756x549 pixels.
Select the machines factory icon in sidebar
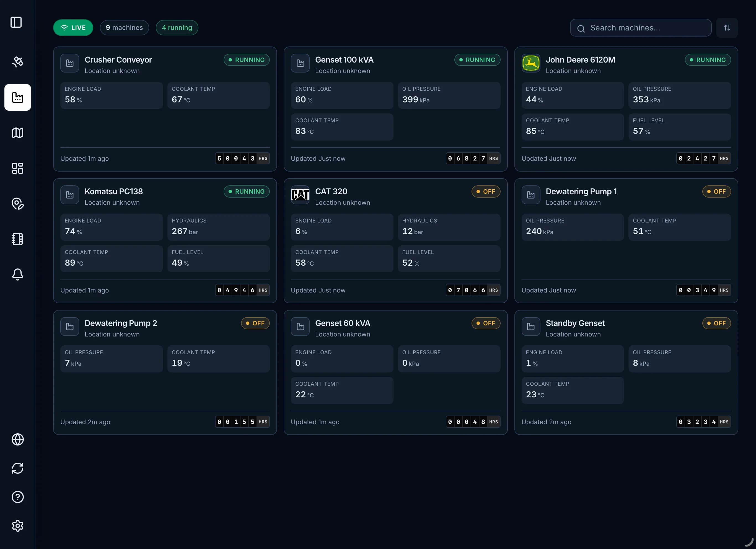(x=17, y=97)
